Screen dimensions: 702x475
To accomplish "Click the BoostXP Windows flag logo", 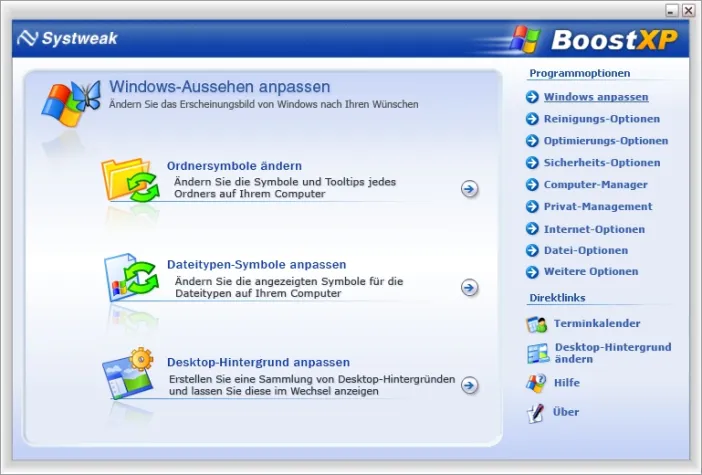I will 524,39.
